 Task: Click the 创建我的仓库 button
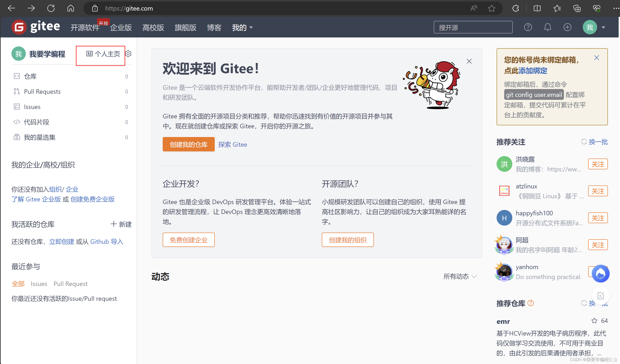(188, 144)
